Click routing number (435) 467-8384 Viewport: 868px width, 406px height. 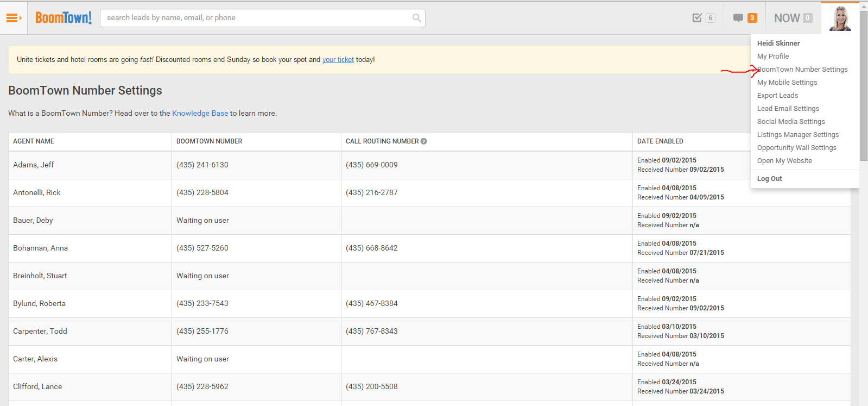[372, 303]
